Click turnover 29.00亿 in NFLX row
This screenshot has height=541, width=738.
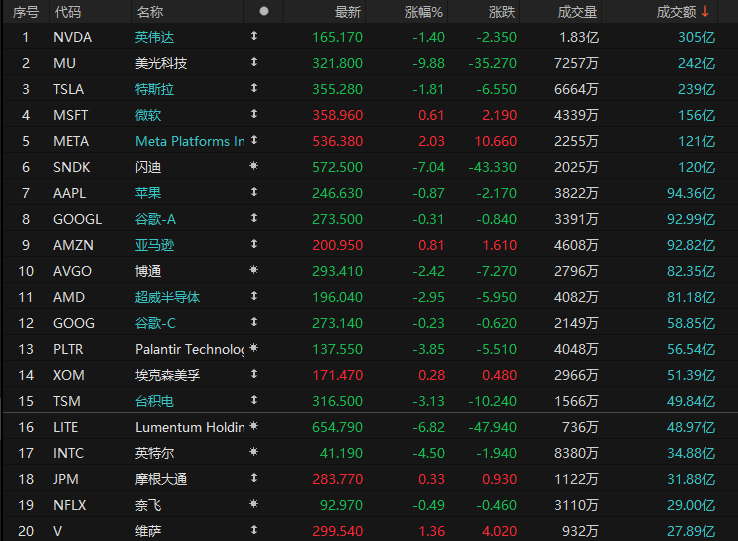click(691, 505)
